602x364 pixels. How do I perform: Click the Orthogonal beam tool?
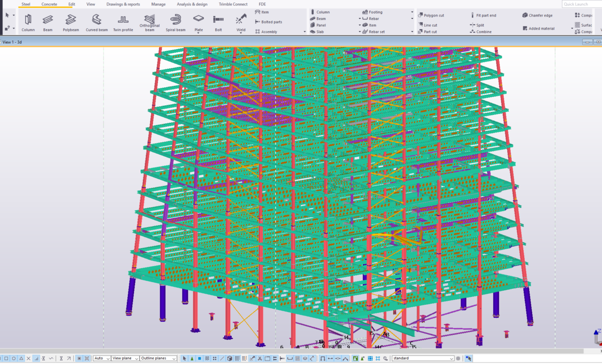click(149, 20)
